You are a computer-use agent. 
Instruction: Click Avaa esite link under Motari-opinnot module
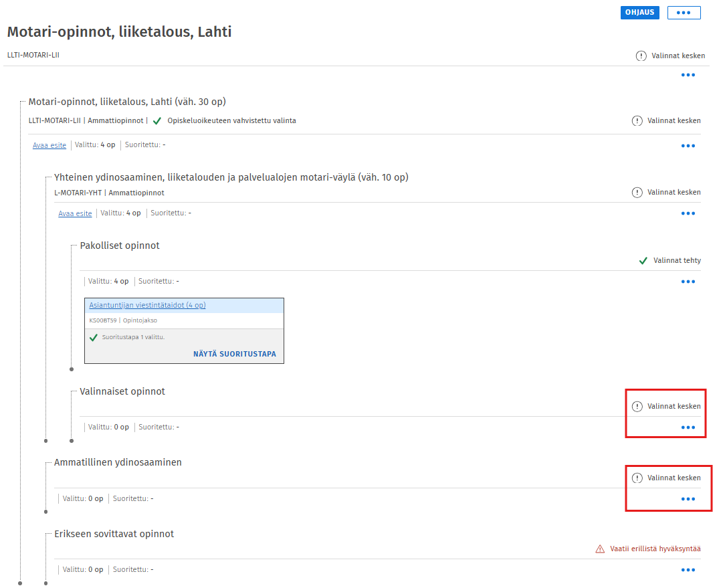click(x=49, y=145)
